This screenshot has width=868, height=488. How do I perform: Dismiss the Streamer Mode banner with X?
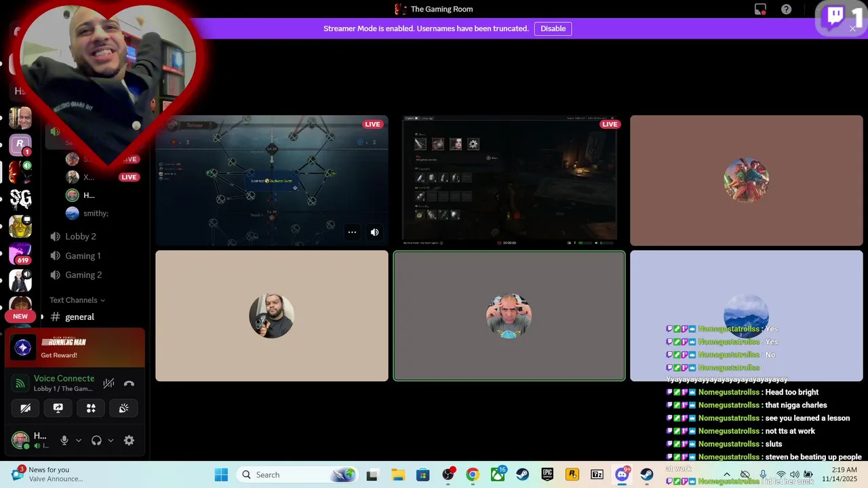(852, 28)
